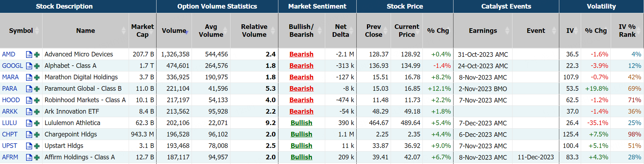
Task: Sort using the Earnings column arrows
Action: (x=507, y=31)
